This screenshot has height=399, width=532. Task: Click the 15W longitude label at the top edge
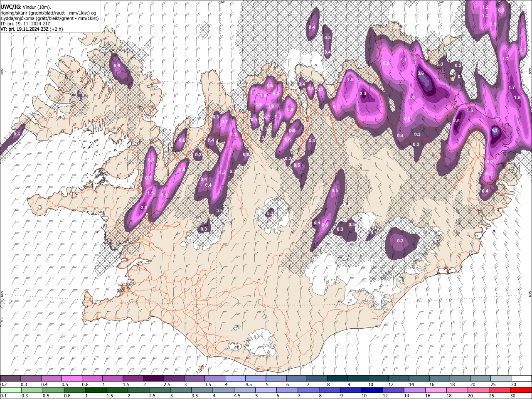pyautogui.click(x=441, y=2)
